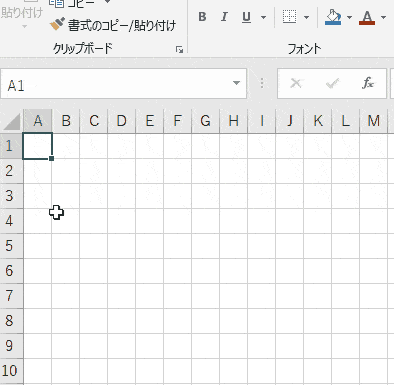Image resolution: width=394 pixels, height=385 pixels.
Task: Select column H header
Action: 234,121
